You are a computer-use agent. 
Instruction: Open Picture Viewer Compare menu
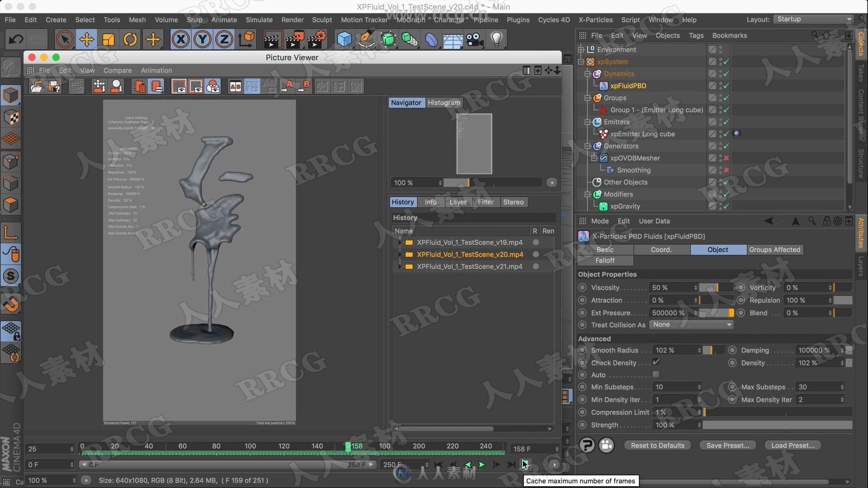tap(118, 70)
